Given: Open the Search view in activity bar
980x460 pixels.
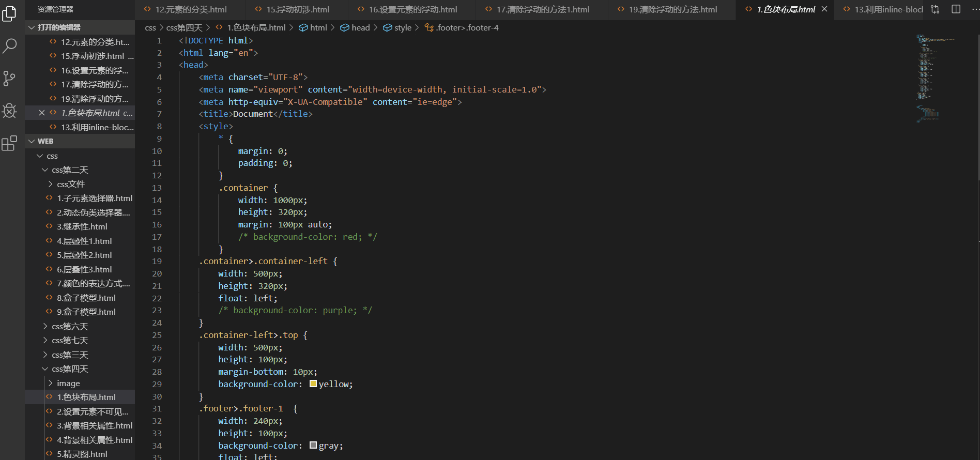Looking at the screenshot, I should (9, 46).
